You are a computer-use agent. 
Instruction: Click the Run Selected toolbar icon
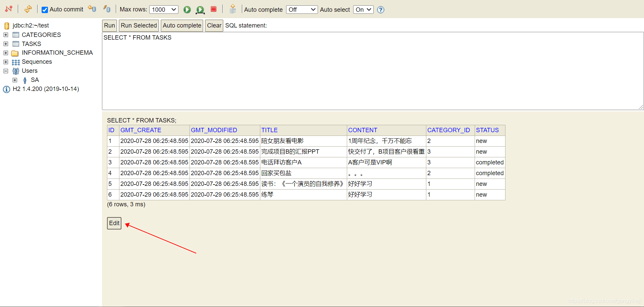200,10
